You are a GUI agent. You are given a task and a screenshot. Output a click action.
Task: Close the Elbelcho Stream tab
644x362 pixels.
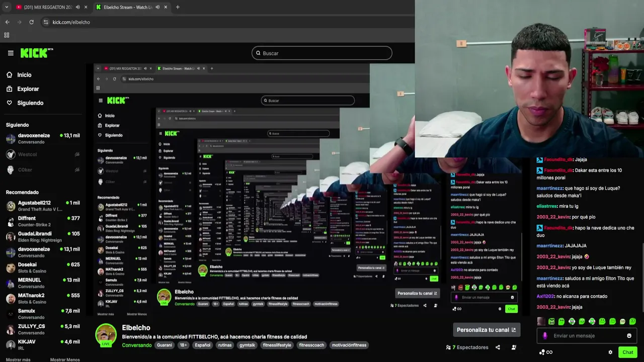166,7
